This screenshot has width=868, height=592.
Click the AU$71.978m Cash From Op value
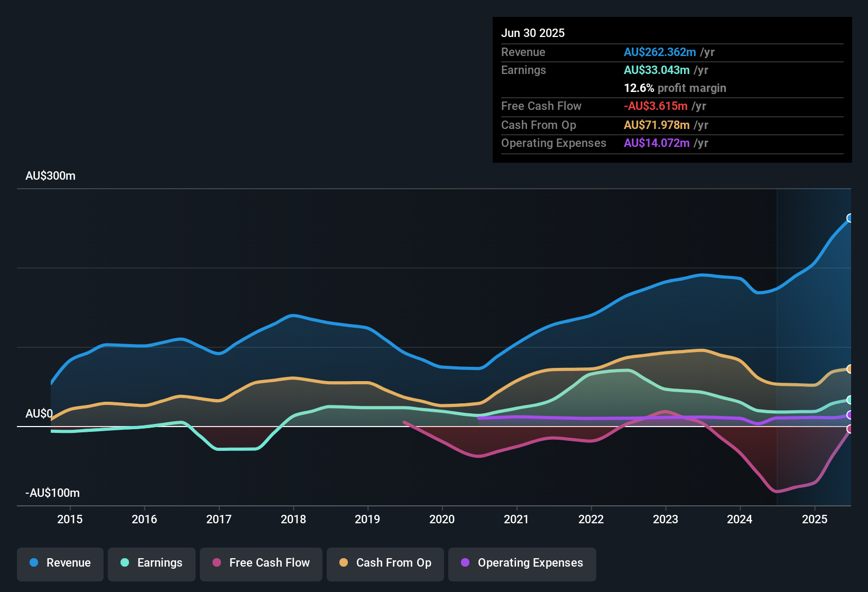[x=656, y=125]
